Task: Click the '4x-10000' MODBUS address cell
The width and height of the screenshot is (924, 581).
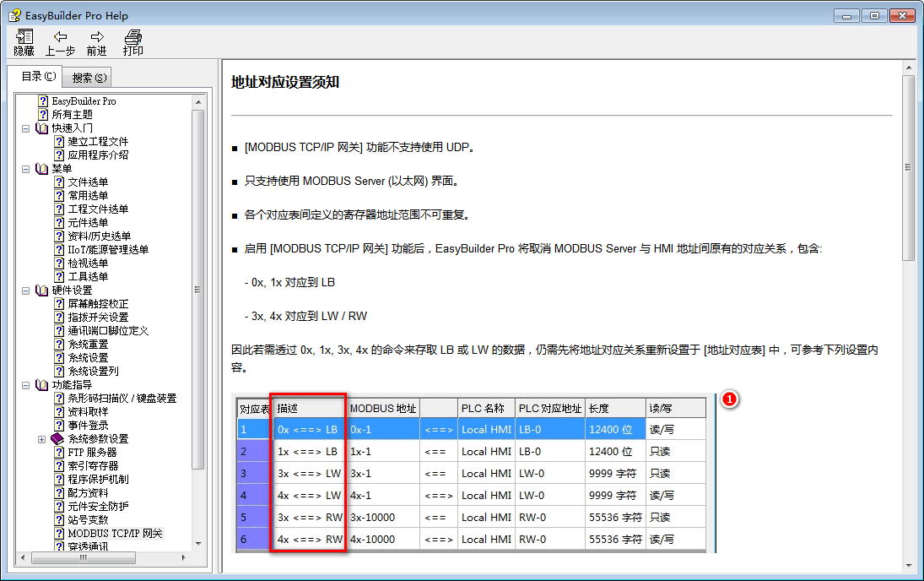Action: (x=384, y=539)
